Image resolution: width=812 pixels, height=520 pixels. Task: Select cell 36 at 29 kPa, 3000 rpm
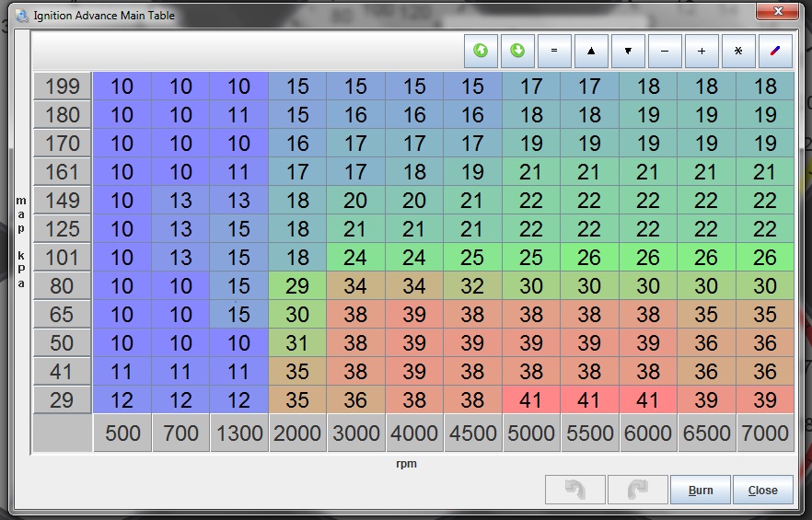[356, 399]
